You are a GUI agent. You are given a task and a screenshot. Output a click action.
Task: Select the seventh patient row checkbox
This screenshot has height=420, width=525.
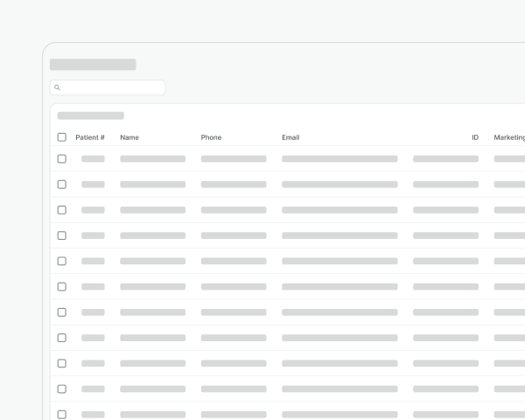coord(61,312)
